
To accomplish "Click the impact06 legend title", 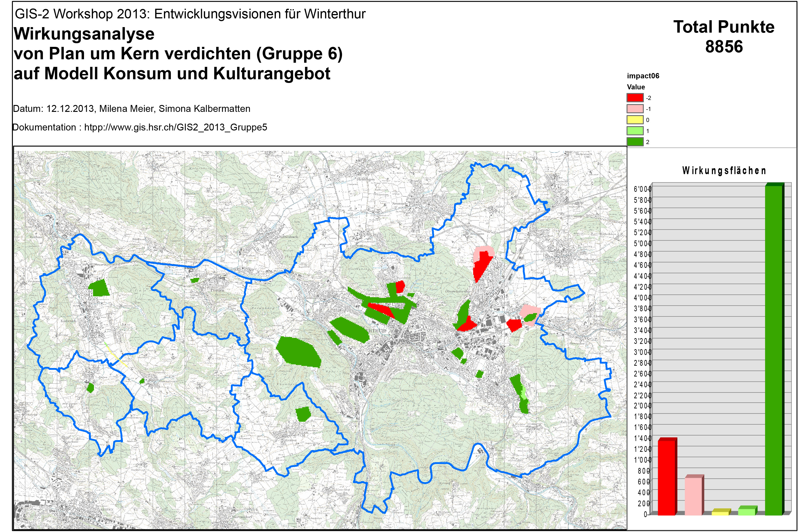I will (x=643, y=76).
